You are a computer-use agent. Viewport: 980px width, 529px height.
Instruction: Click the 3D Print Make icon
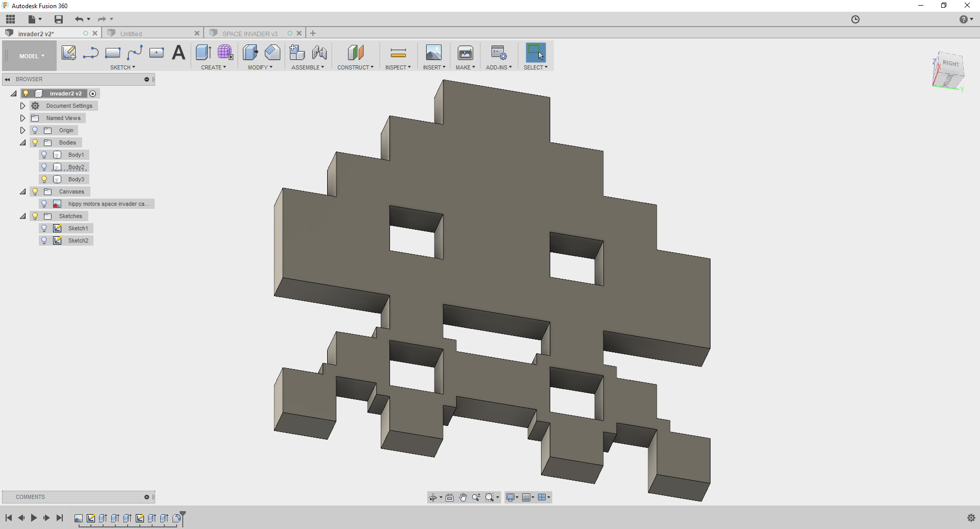click(x=465, y=53)
